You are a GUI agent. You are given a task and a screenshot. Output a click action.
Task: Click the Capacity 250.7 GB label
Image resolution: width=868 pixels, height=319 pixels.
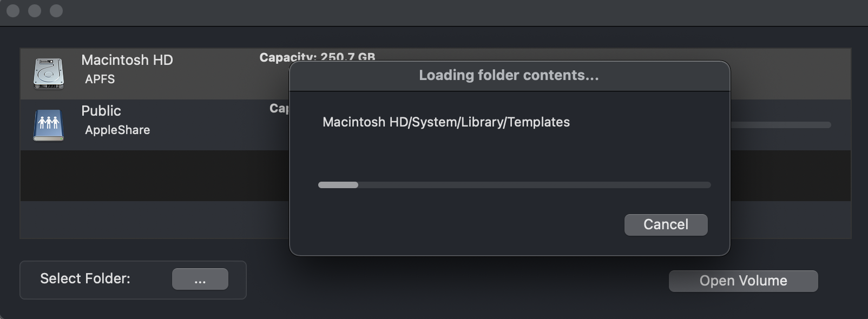(317, 57)
